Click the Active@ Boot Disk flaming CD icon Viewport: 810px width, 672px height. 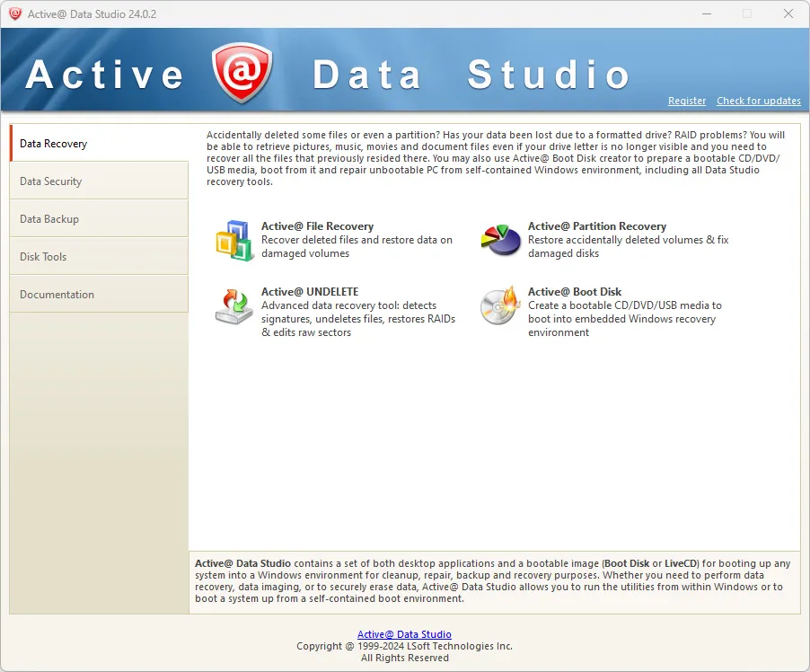(500, 305)
